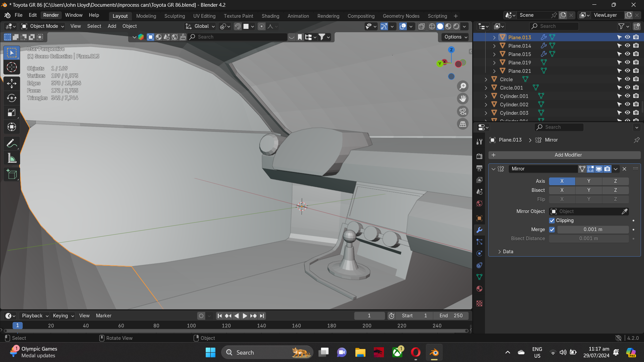Activate the Move tool

click(12, 83)
